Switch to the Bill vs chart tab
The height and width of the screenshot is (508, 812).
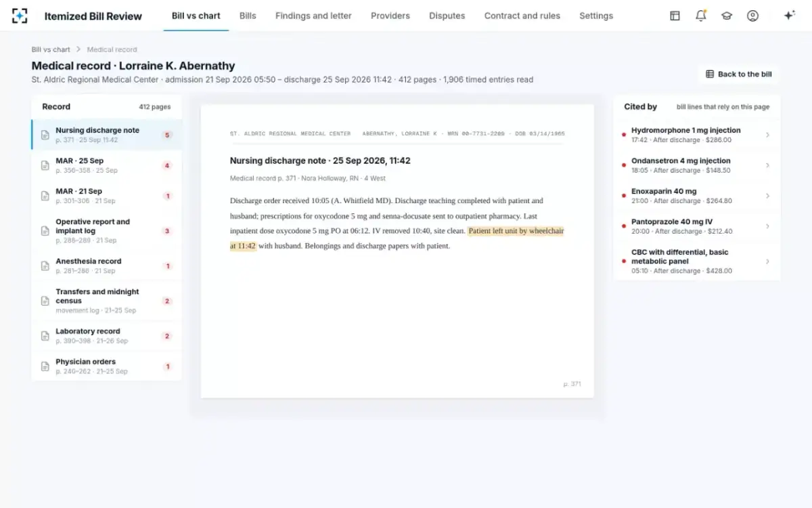click(196, 16)
